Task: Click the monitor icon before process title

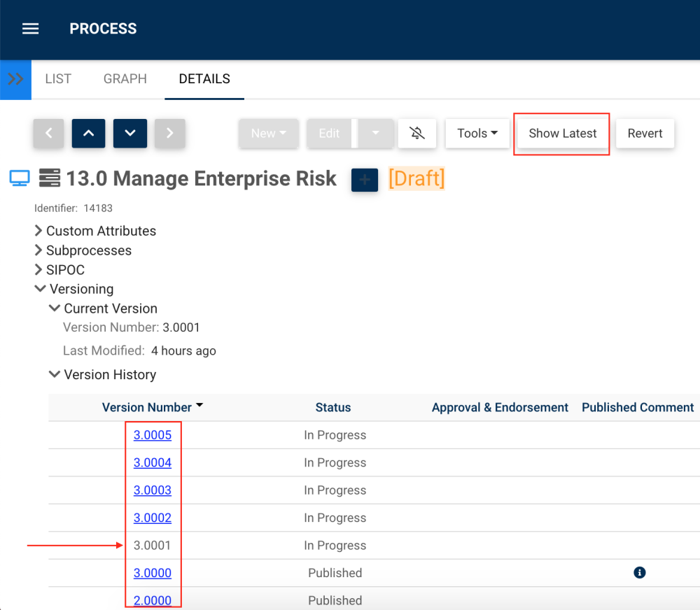Action: [19, 178]
